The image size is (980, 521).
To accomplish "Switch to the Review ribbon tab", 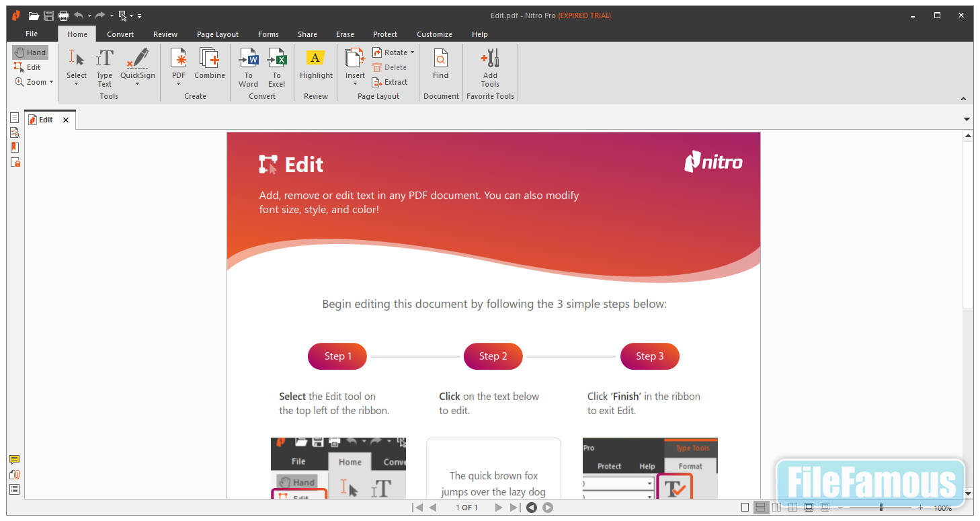I will 165,34.
